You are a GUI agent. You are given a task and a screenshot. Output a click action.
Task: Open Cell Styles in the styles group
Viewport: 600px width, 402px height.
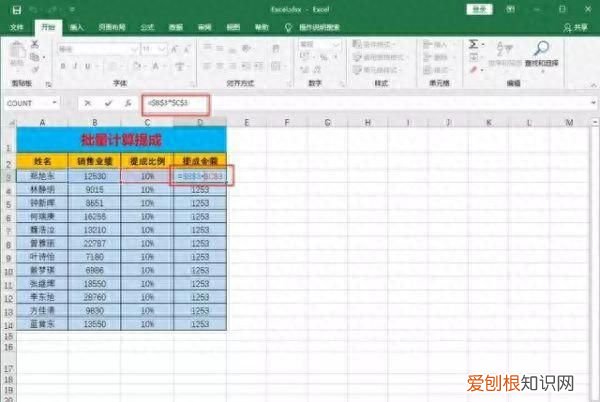(377, 70)
